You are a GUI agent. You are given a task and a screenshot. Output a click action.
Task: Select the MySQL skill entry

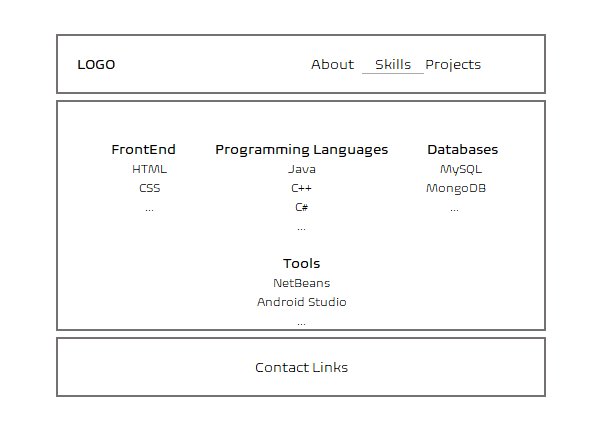[x=461, y=170]
